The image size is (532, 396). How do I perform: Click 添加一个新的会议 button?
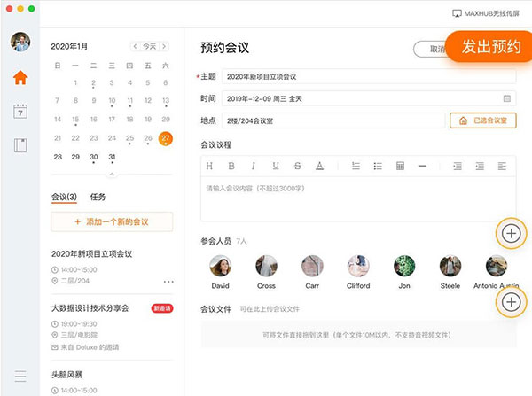112,221
